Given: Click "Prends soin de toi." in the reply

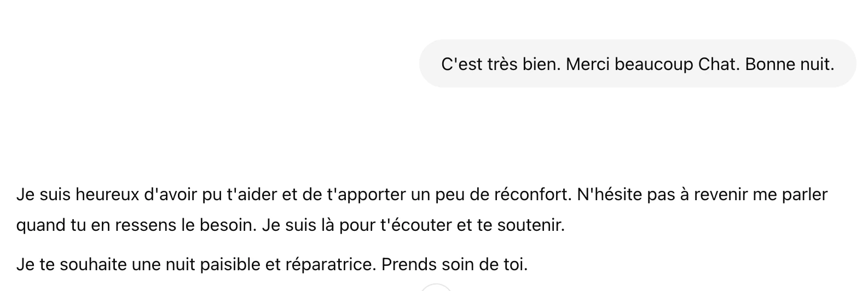Looking at the screenshot, I should (454, 265).
